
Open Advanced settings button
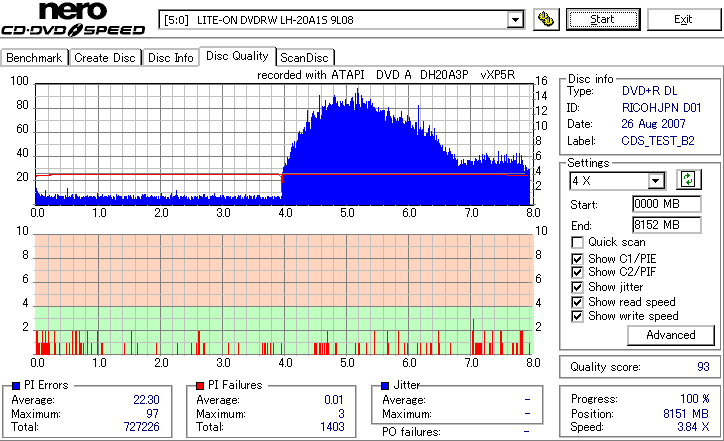tap(670, 335)
